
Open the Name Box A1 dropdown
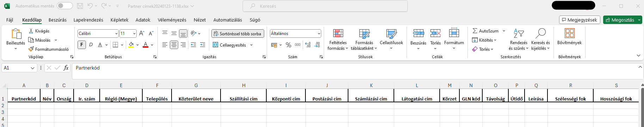point(33,68)
